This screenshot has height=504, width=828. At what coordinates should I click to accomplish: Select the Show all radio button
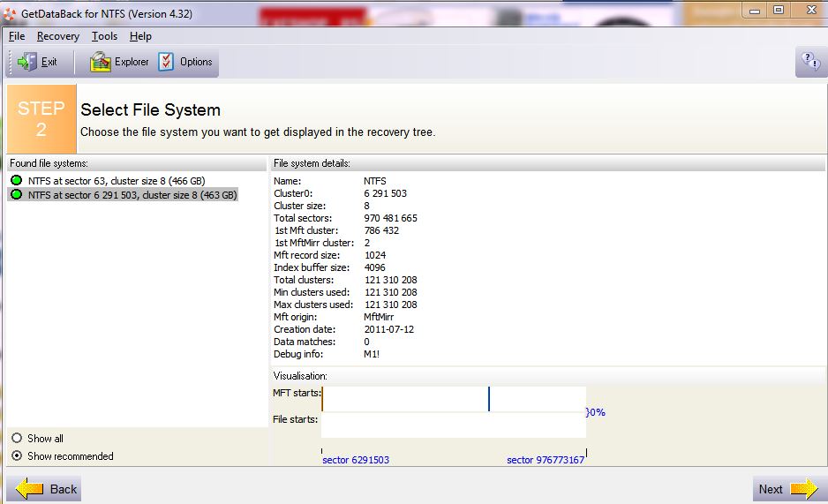coord(17,438)
